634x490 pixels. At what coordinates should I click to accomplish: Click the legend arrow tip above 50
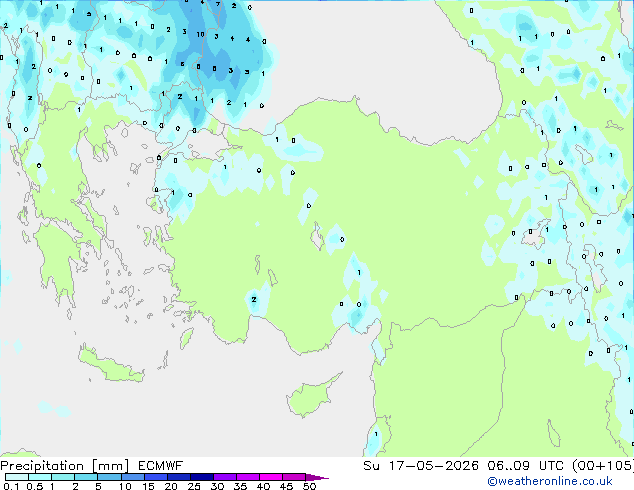point(317,477)
